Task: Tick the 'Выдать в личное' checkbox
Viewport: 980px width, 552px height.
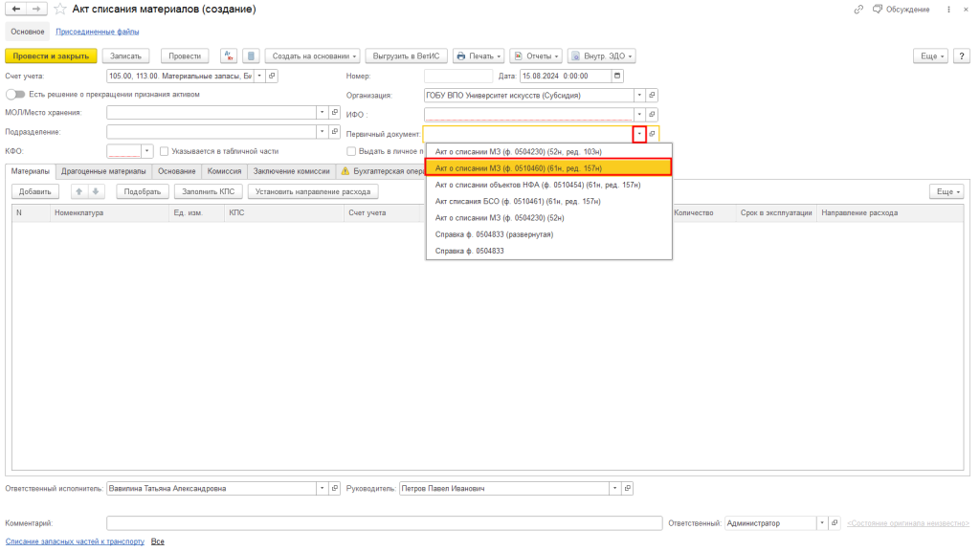Action: tap(351, 151)
